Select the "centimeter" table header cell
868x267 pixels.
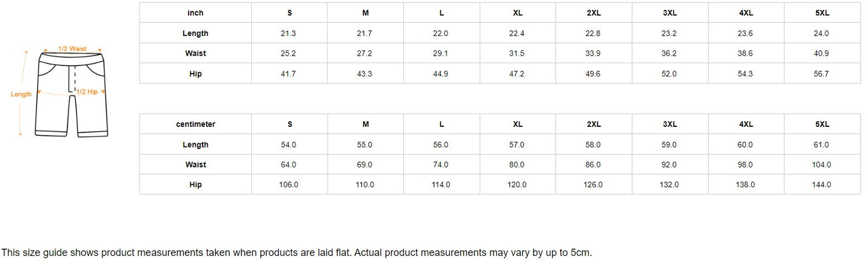click(196, 124)
